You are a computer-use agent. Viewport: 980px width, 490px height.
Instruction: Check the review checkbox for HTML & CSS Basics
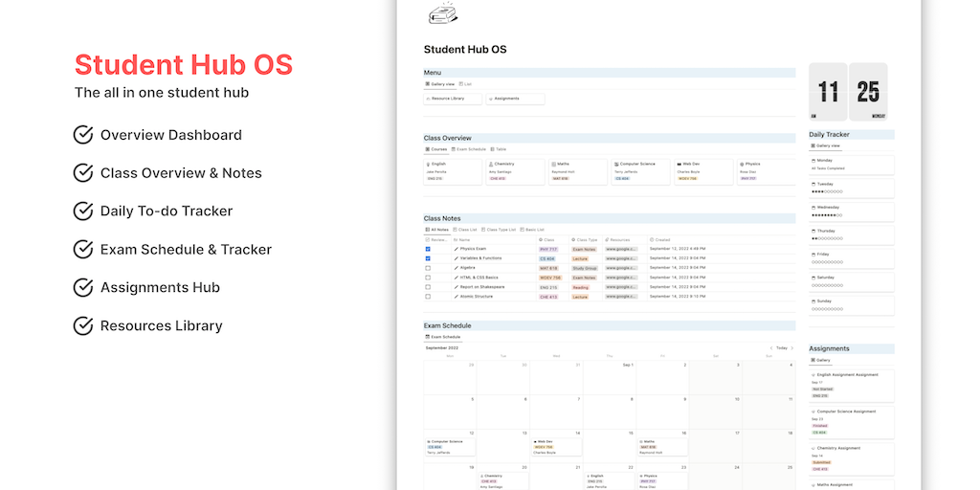click(428, 278)
